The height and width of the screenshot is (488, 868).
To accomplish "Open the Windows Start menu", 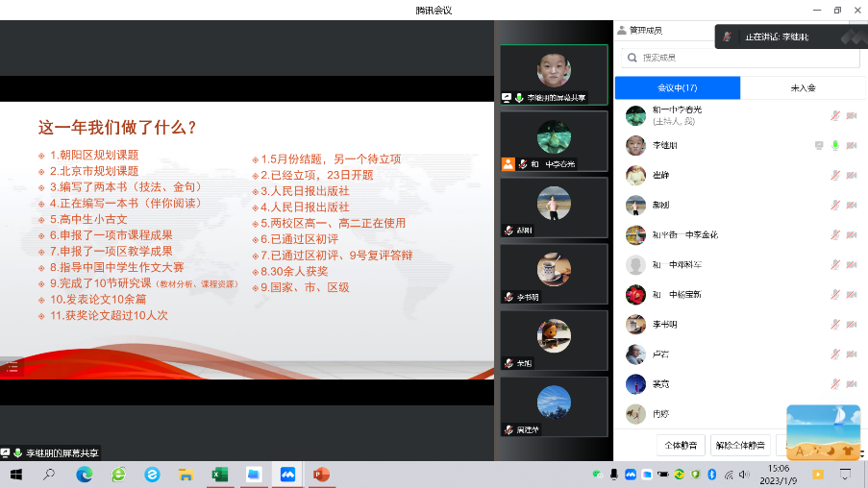I will 15,475.
